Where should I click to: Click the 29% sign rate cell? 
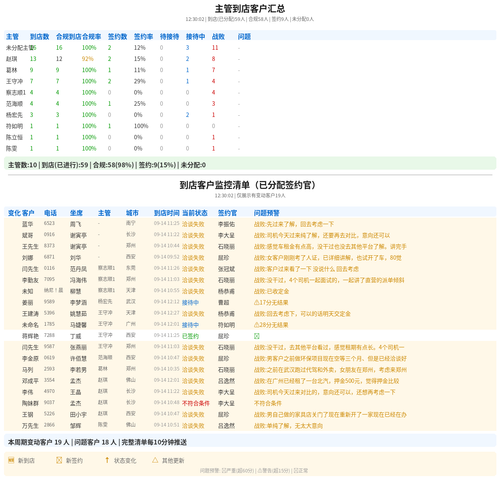(x=140, y=81)
